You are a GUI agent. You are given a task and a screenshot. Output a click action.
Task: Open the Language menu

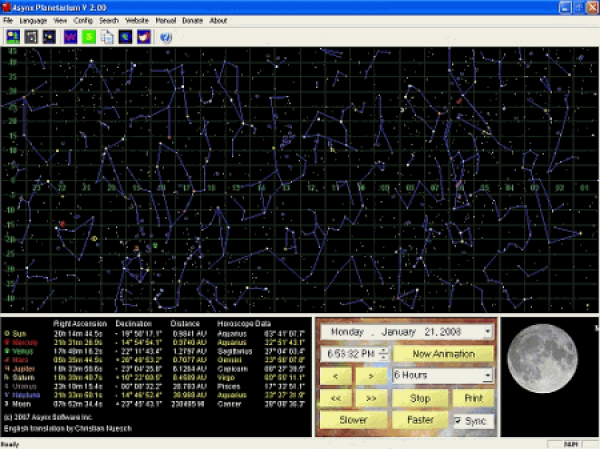pyautogui.click(x=33, y=20)
